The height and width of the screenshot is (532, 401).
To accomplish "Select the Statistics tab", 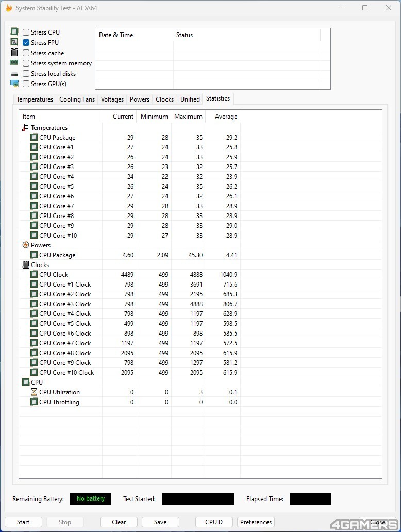I will [218, 98].
